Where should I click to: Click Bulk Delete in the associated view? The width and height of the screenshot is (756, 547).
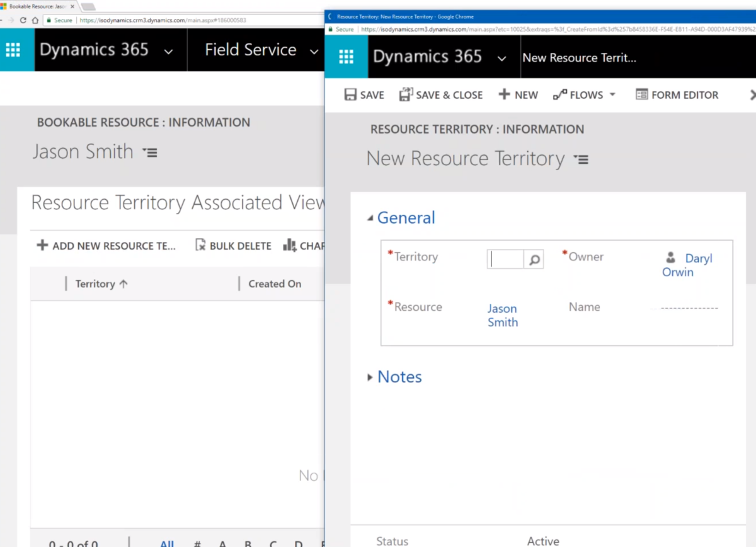point(233,246)
